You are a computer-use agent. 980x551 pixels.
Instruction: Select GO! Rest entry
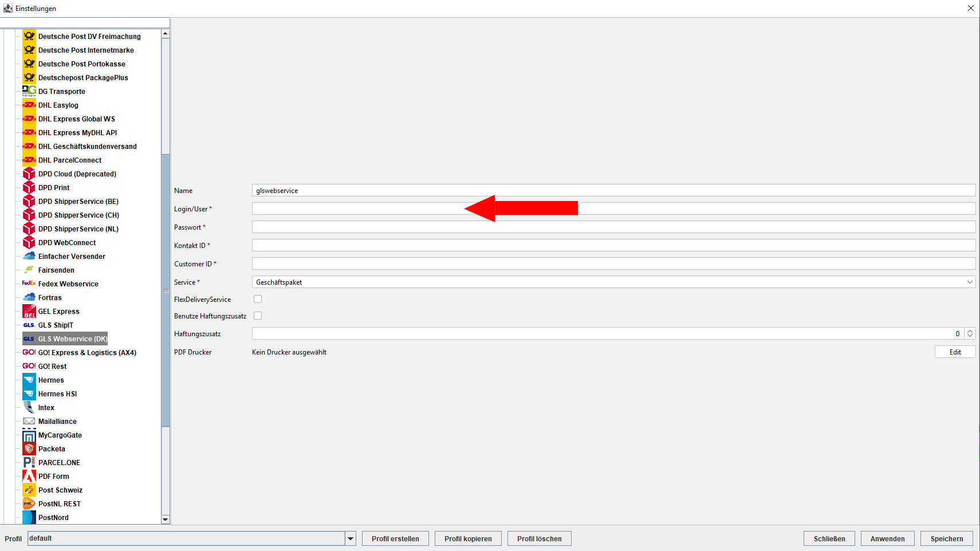52,366
